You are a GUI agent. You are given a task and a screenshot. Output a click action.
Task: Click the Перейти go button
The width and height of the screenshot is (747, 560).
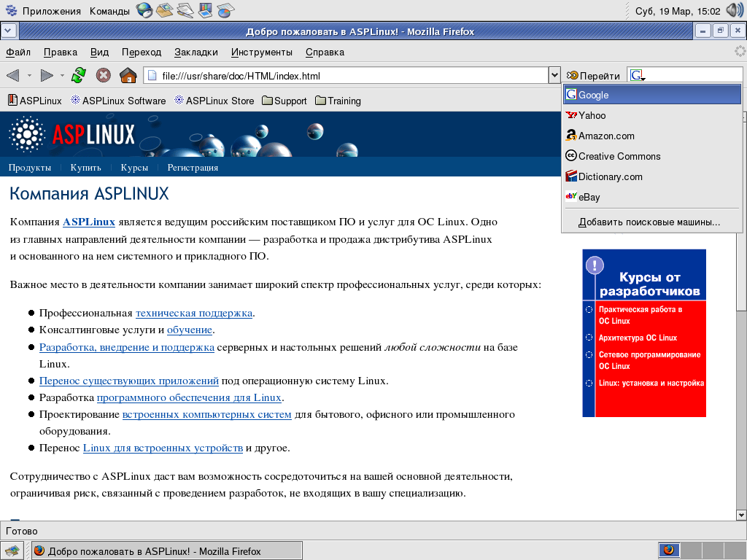(x=593, y=76)
